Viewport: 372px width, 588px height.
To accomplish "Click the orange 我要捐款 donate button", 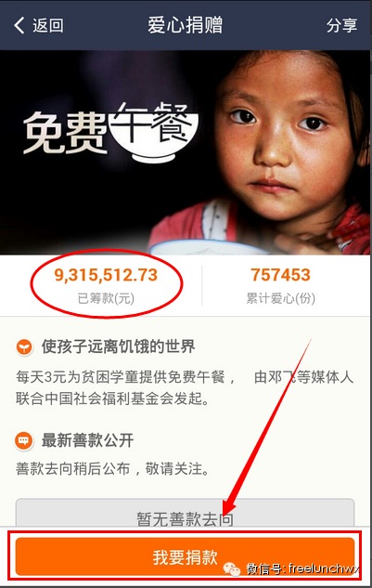I will point(185,556).
